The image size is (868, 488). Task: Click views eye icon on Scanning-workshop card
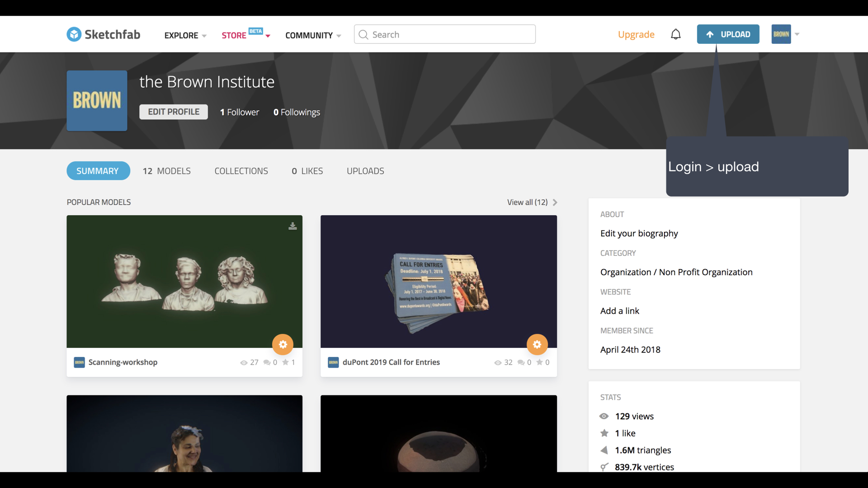tap(244, 363)
